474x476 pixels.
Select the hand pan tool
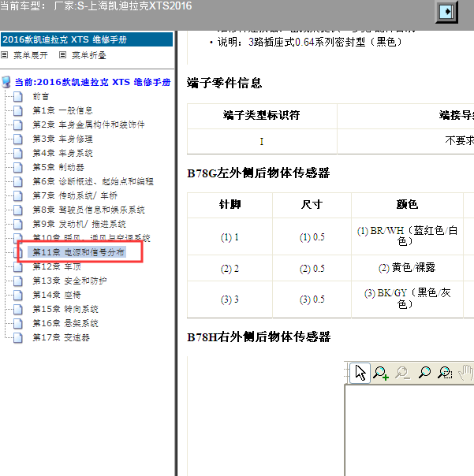[x=466, y=373]
